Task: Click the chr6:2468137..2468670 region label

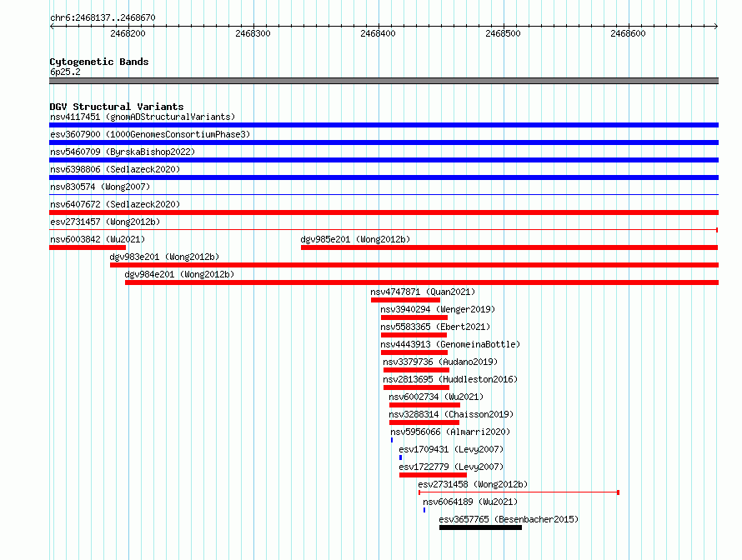Action: pyautogui.click(x=103, y=17)
